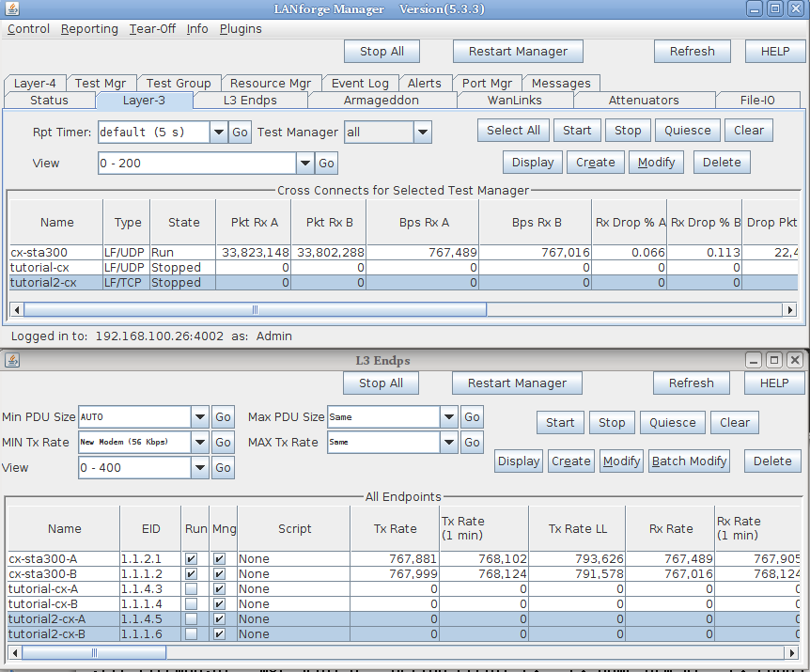The image size is (810, 672).
Task: Open the Test Manager dropdown
Action: pyautogui.click(x=423, y=133)
